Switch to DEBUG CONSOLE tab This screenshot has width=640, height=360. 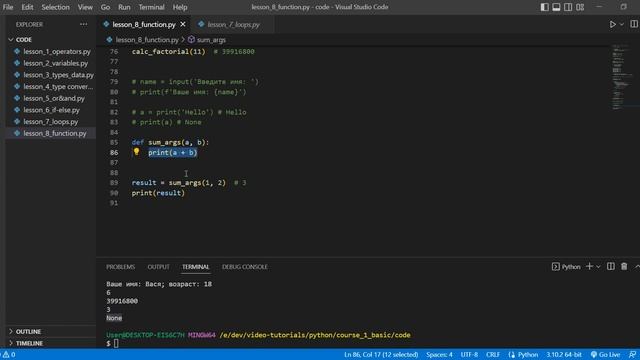[244, 267]
